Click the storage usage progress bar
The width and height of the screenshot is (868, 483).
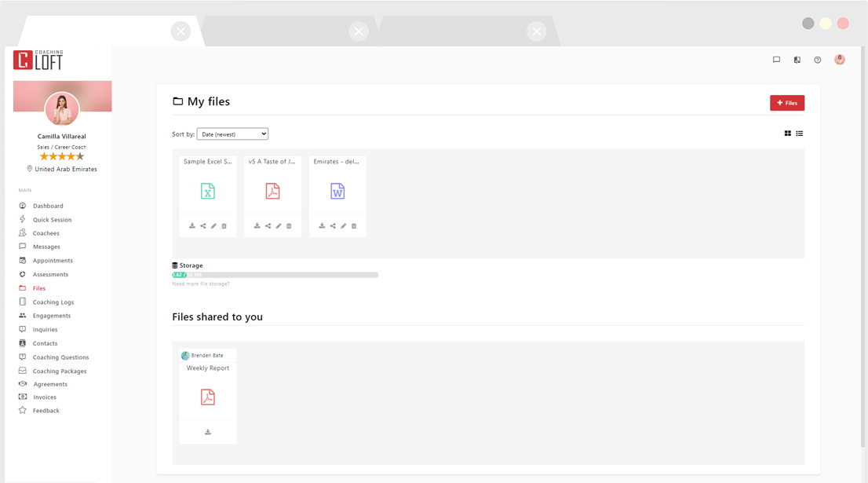tap(275, 275)
